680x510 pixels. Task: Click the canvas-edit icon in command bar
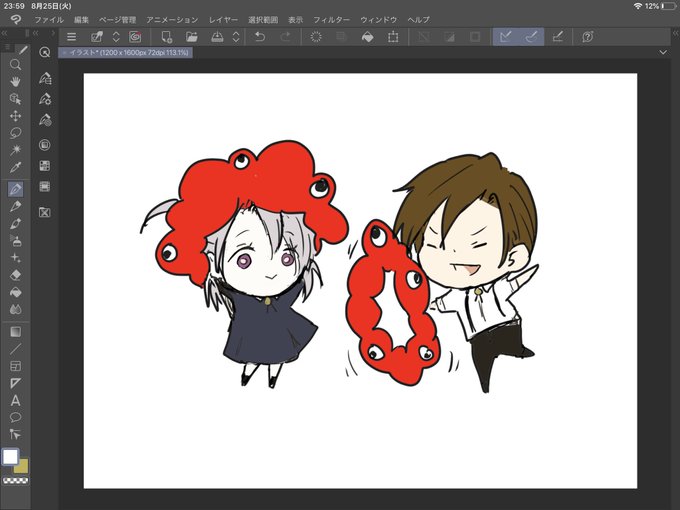coord(96,37)
